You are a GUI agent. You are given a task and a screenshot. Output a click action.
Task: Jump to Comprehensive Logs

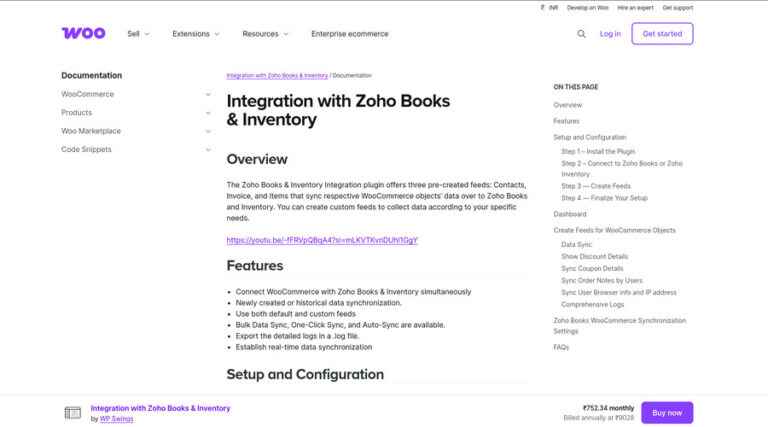pyautogui.click(x=593, y=305)
